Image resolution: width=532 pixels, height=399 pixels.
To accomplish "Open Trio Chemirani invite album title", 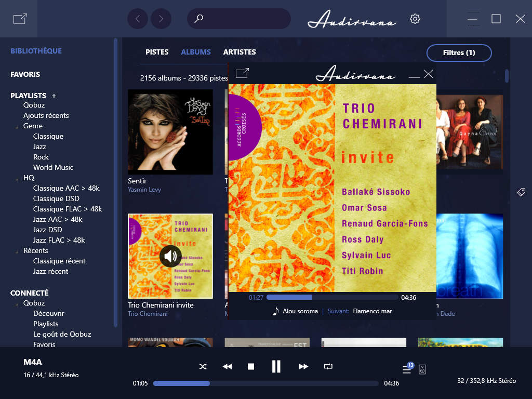I will click(161, 305).
